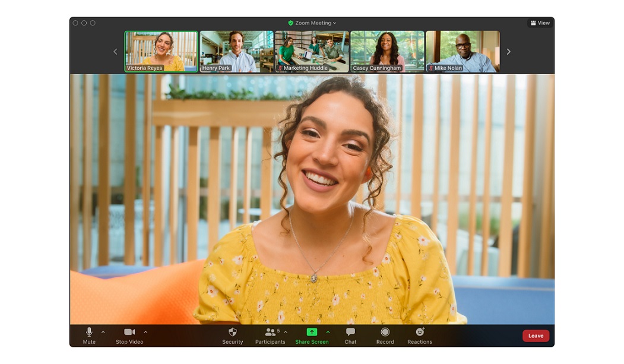Mute the microphone
Viewport: 624px width, 364px height.
(x=89, y=335)
